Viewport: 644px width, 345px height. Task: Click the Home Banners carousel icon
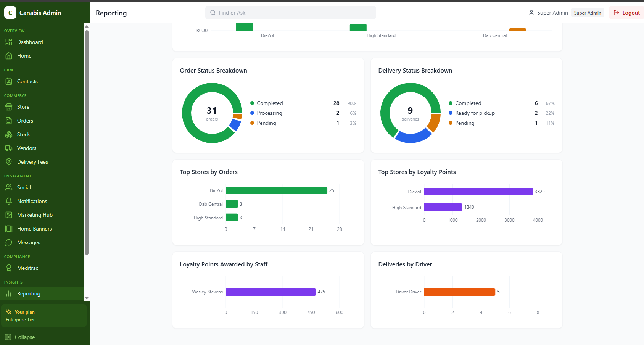[9, 229]
